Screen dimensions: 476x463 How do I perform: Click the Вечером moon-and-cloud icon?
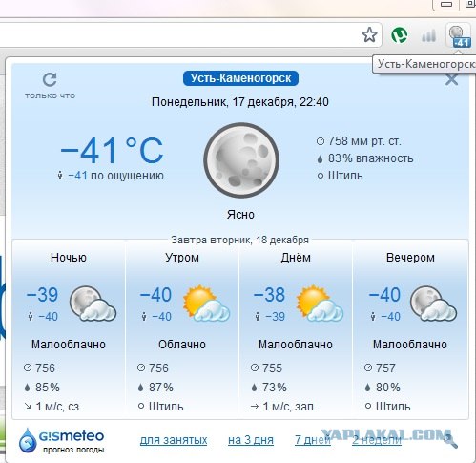pos(433,304)
